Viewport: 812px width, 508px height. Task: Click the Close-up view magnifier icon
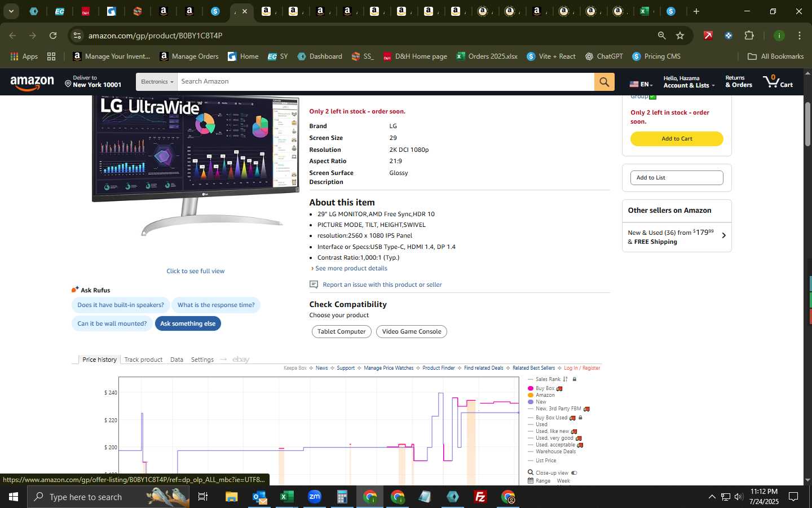(530, 472)
